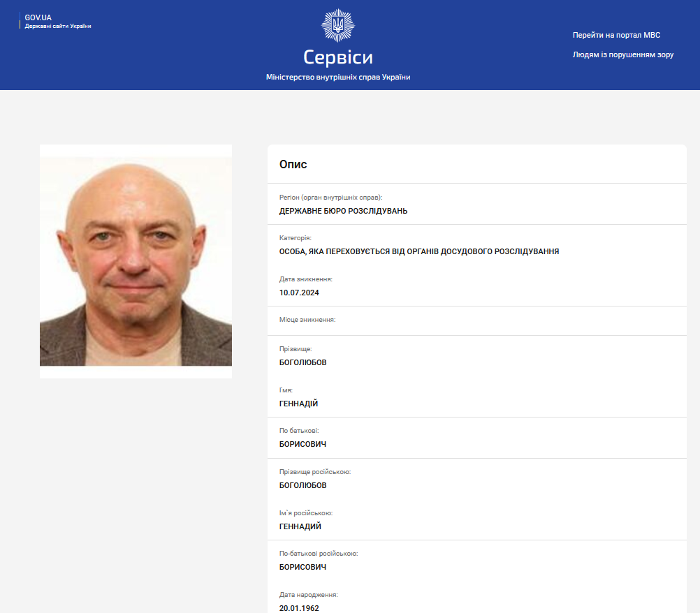Screen dimensions: 700x613
Task: Click the 'Сервіси' site title
Action: point(338,57)
